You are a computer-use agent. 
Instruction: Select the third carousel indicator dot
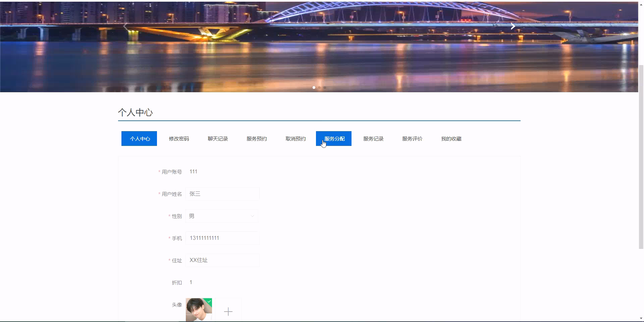[325, 88]
